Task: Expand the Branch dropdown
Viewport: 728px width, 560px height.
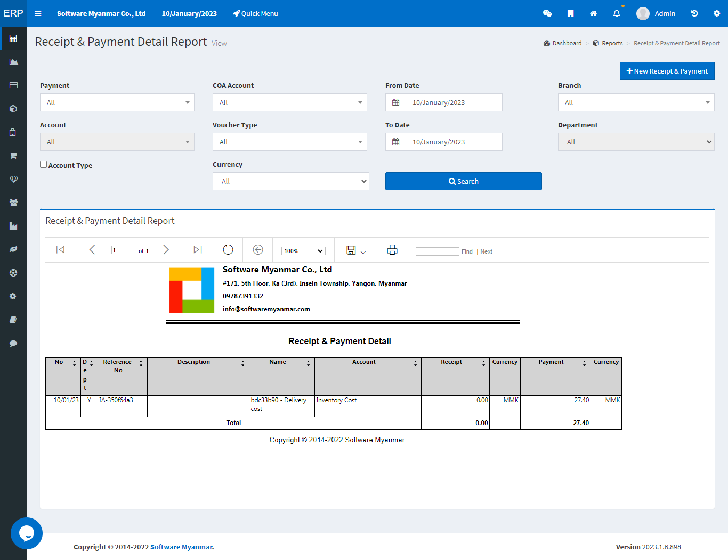Action: (636, 102)
